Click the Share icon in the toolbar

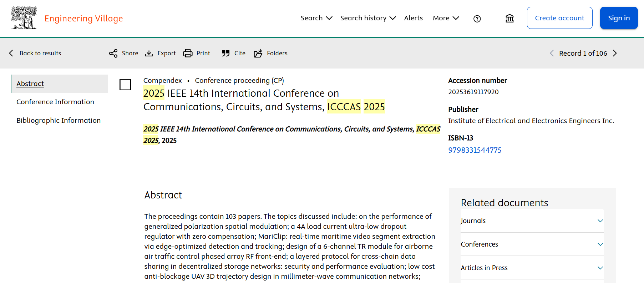tap(113, 54)
